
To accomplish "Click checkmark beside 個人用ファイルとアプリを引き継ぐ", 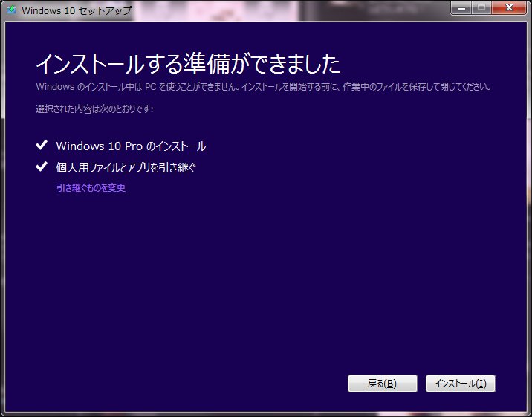I will point(42,167).
